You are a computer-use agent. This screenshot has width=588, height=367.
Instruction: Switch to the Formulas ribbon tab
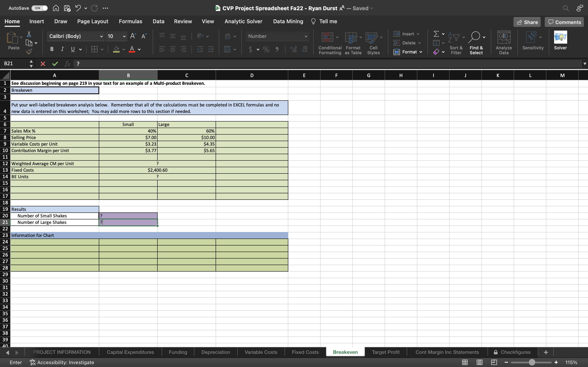(130, 21)
